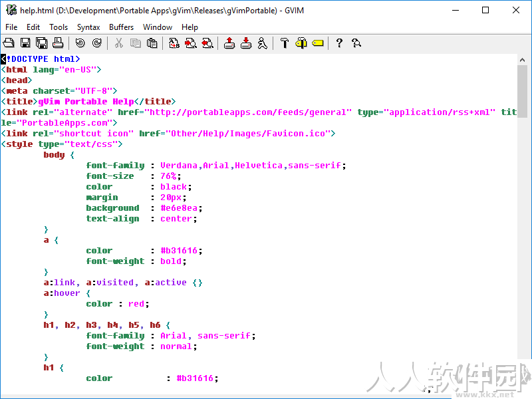Click Find Previous toolbar icon
This screenshot has height=399, width=532.
tap(207, 43)
